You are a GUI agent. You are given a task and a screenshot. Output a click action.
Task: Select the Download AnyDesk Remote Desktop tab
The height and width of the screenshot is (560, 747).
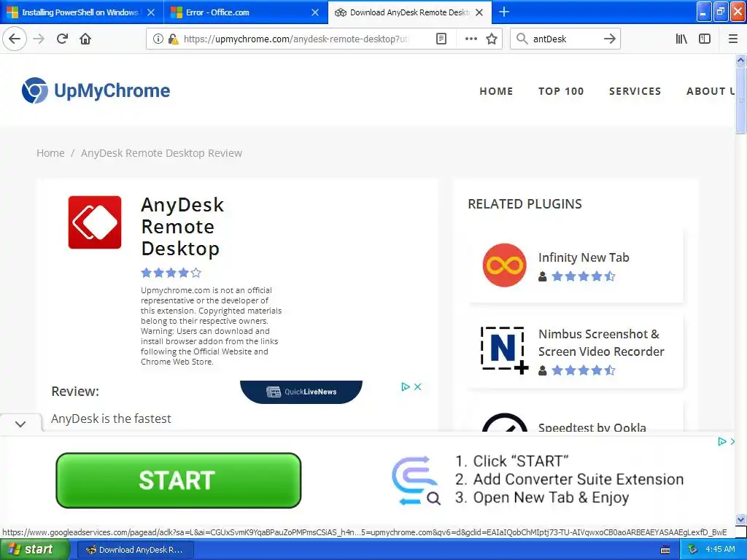(x=410, y=12)
